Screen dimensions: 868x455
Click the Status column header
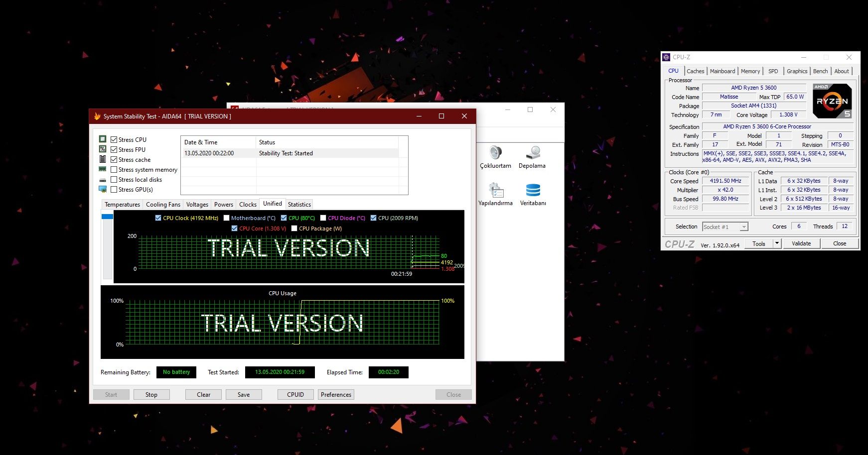(x=327, y=142)
